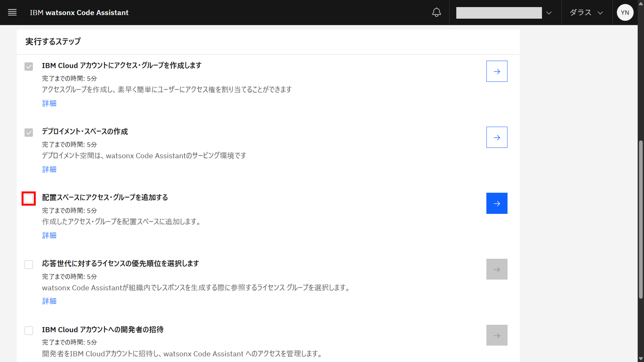Click chevron next to the account field
The height and width of the screenshot is (362, 644).
(549, 13)
